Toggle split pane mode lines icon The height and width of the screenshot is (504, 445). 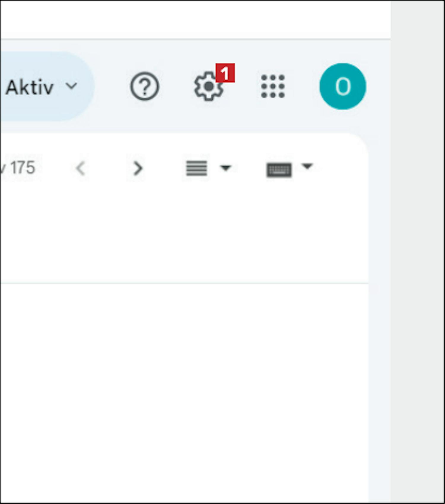[196, 168]
